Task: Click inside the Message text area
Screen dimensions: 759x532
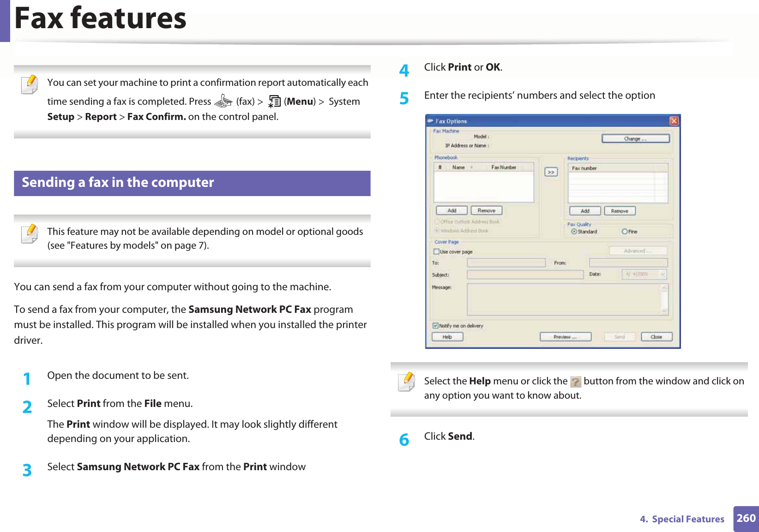Action: tap(564, 299)
